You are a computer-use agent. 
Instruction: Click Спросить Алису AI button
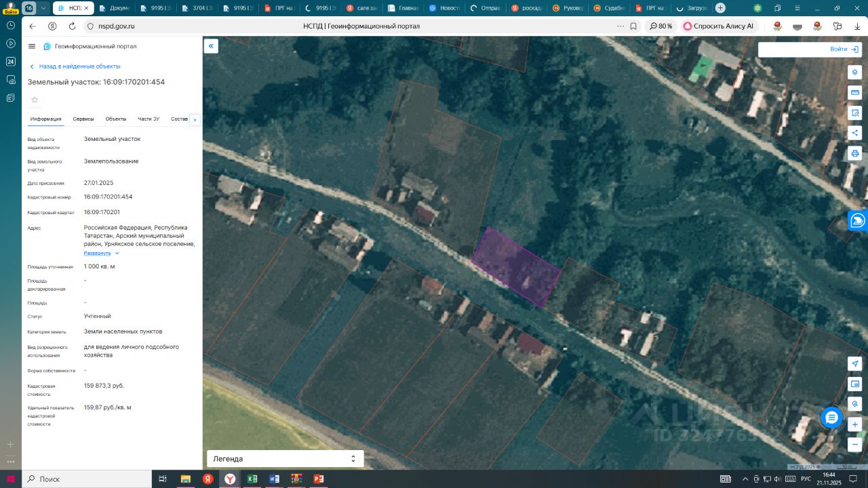(718, 26)
